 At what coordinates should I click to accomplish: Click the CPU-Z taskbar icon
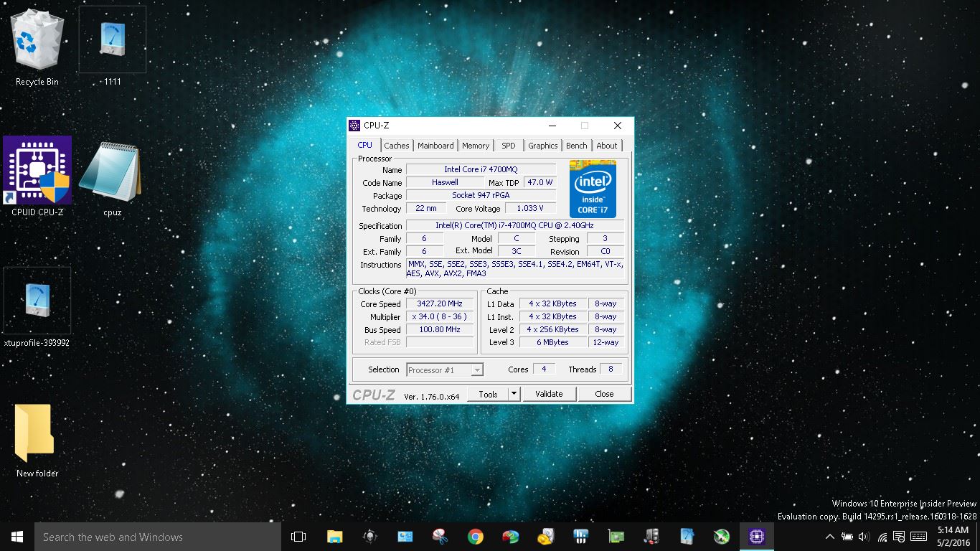pos(757,537)
